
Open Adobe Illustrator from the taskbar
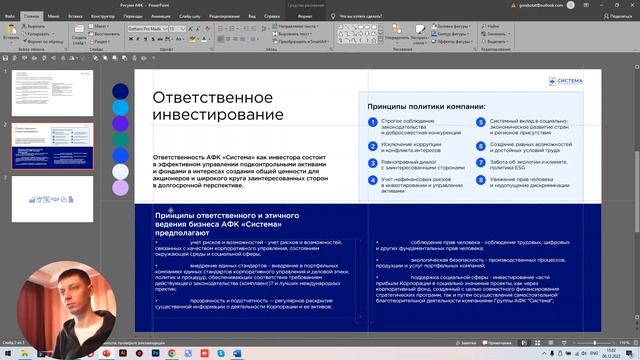click(123, 353)
